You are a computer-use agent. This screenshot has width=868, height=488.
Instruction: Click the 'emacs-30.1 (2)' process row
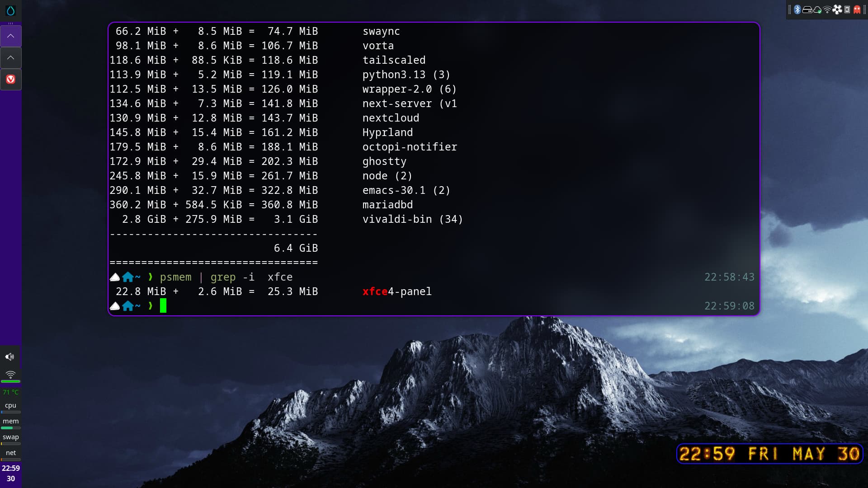(x=406, y=190)
